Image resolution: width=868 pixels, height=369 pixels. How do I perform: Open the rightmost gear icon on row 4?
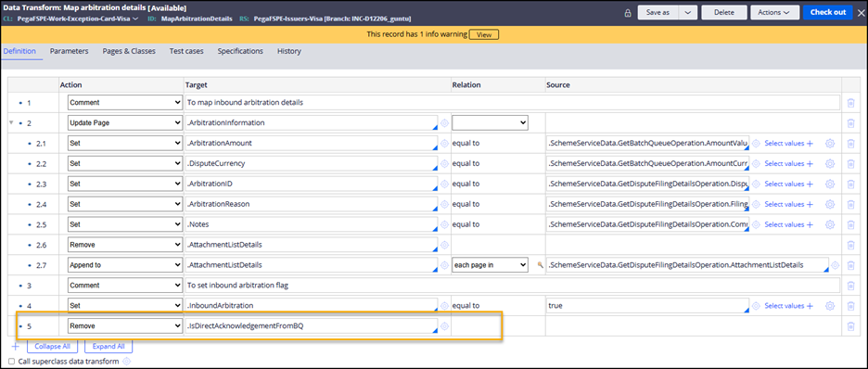coord(830,305)
